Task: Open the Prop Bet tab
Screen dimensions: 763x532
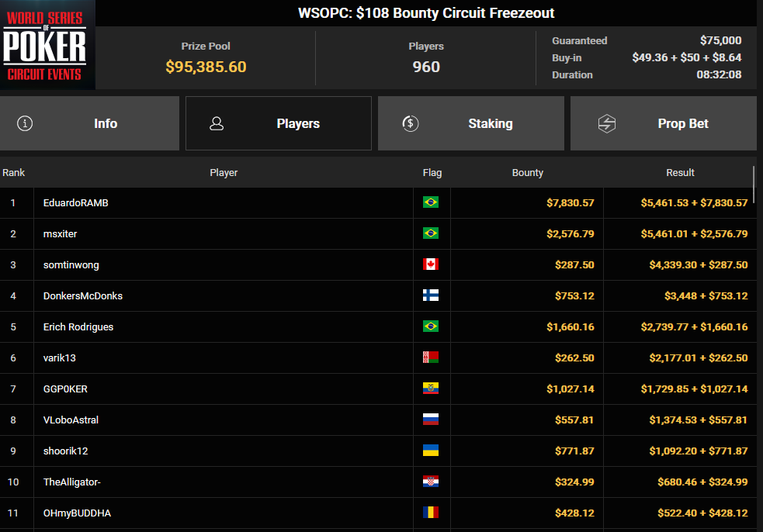Action: tap(663, 123)
